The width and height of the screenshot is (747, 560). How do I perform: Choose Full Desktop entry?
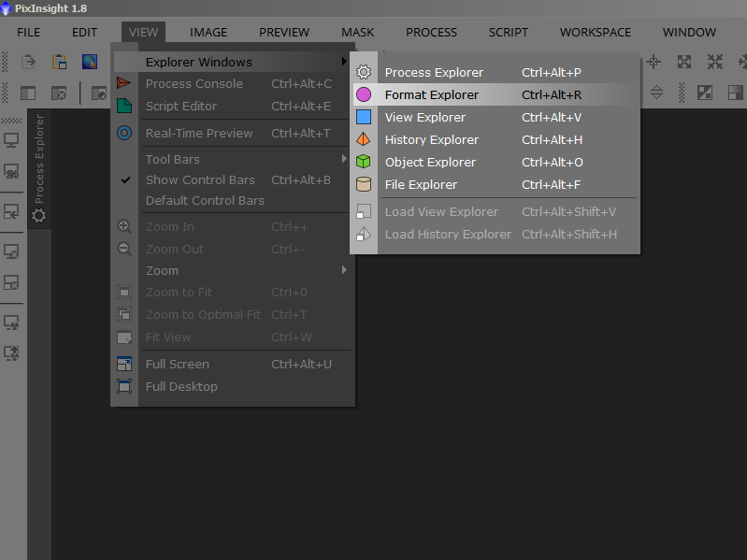(x=232, y=386)
